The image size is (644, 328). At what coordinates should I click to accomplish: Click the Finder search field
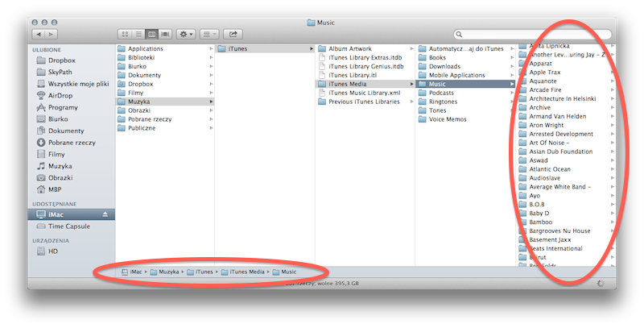[532, 35]
